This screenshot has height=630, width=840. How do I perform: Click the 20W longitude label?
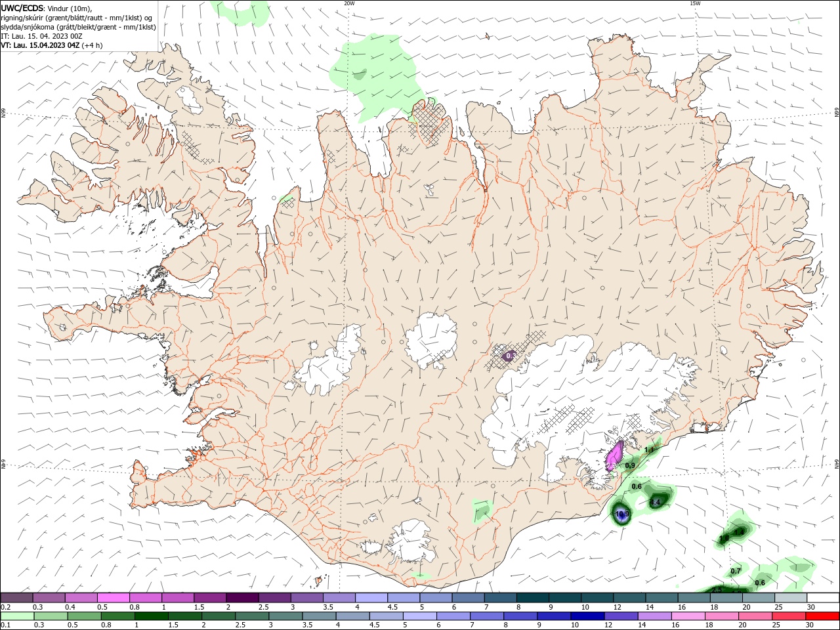(x=349, y=3)
